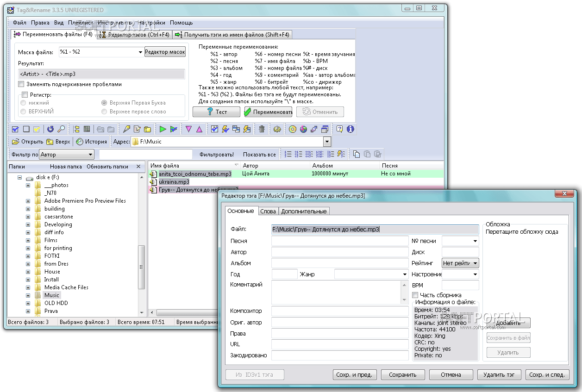
Task: Click the yellow CD disc icon
Action: tap(293, 129)
